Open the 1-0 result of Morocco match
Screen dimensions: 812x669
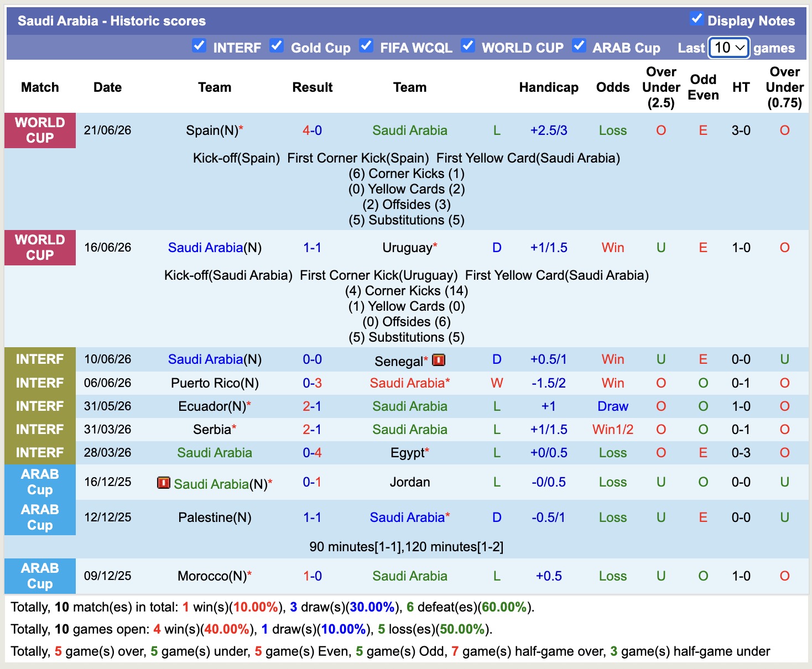pyautogui.click(x=313, y=576)
